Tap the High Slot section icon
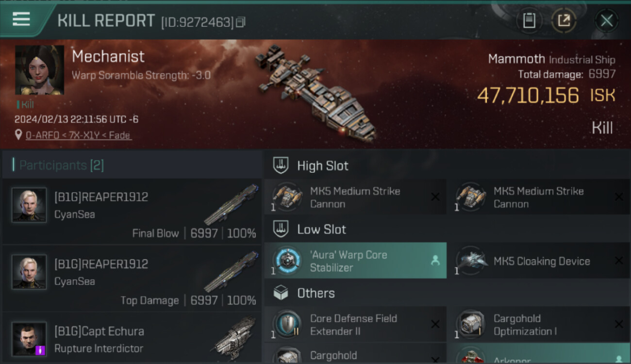 click(x=281, y=165)
